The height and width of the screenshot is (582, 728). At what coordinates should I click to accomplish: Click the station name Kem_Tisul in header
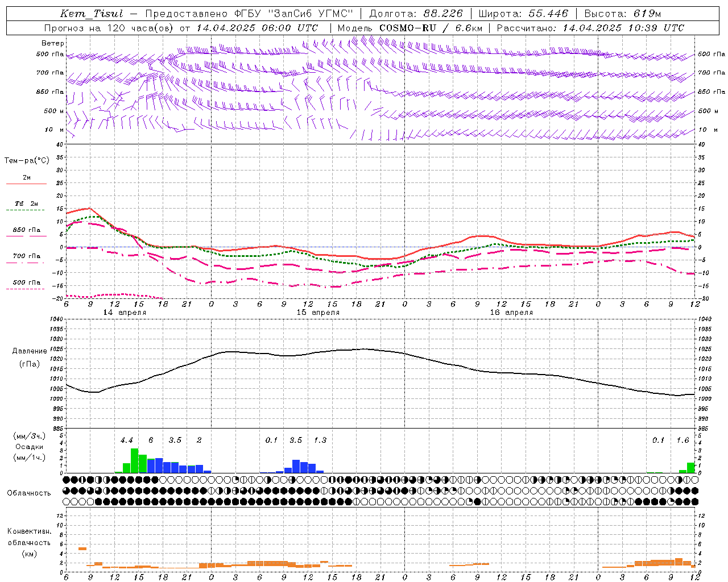[x=91, y=14]
